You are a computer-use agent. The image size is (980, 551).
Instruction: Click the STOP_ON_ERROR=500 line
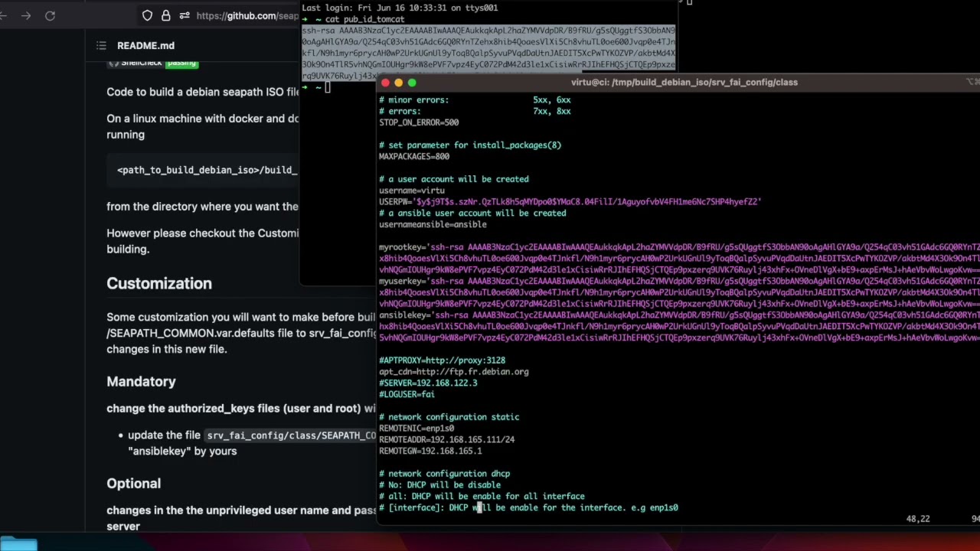click(419, 122)
